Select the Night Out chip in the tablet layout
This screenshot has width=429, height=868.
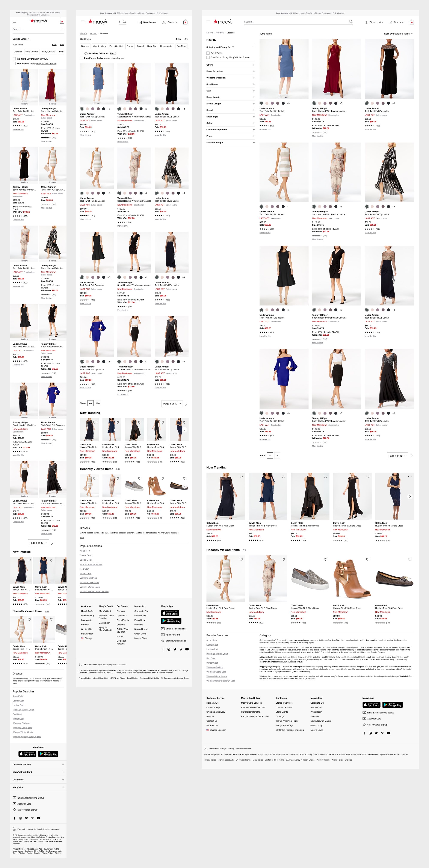tap(152, 46)
